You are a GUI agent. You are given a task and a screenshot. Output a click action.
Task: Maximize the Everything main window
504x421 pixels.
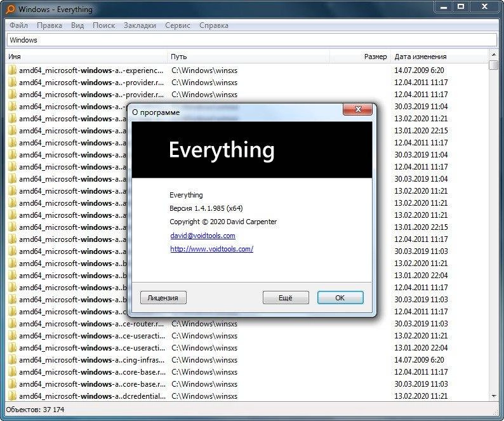tap(461, 7)
